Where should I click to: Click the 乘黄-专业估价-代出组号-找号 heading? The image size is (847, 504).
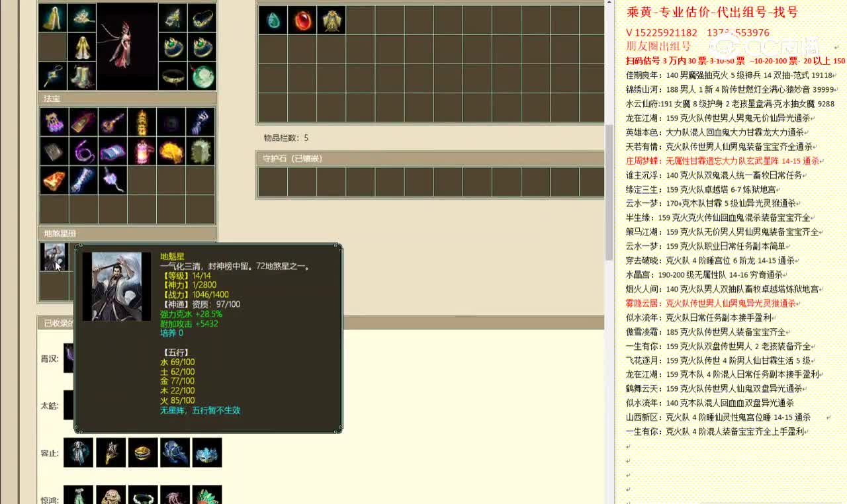[712, 13]
